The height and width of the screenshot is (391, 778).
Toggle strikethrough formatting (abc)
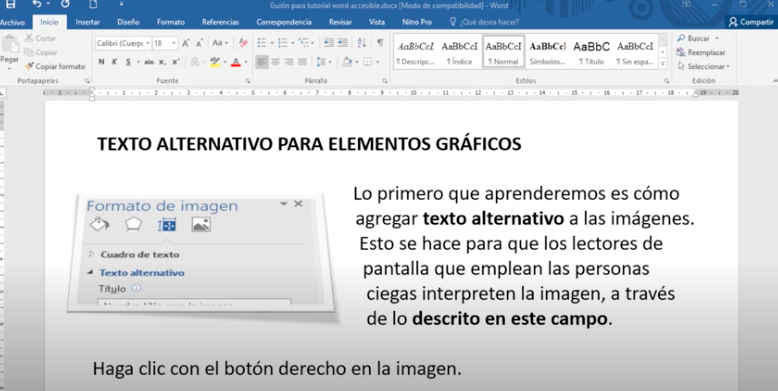pos(149,62)
